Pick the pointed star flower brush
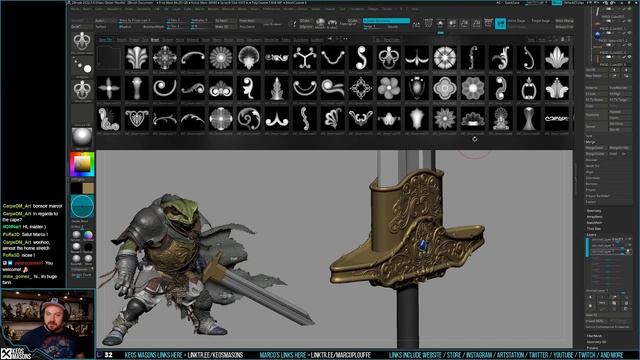 [x=445, y=119]
